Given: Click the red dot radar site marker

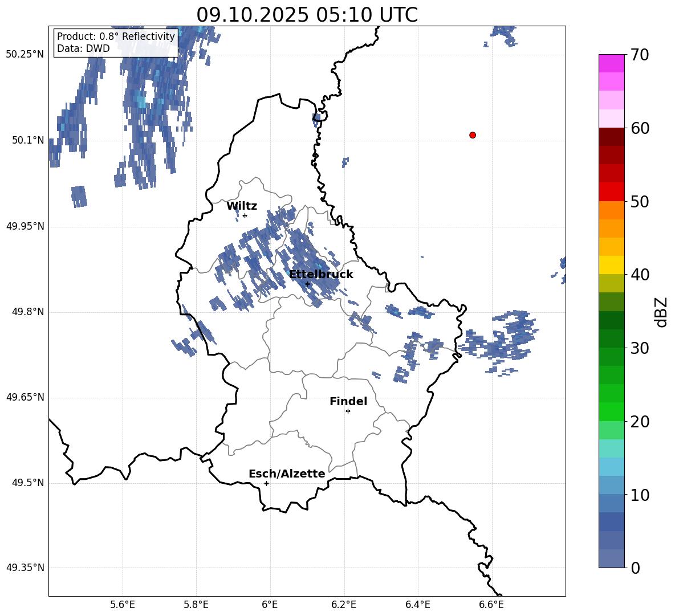Looking at the screenshot, I should 473,135.
